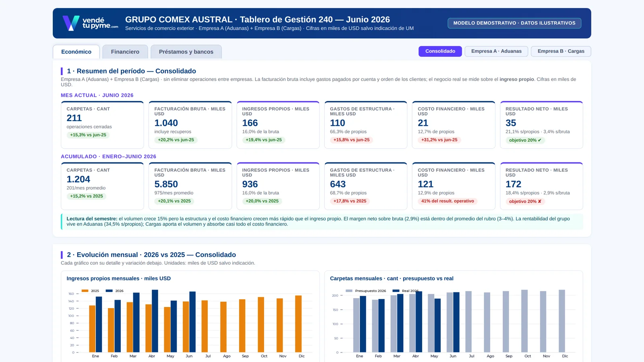The height and width of the screenshot is (362, 644).
Task: Open the Financiero tab
Action: click(x=125, y=52)
